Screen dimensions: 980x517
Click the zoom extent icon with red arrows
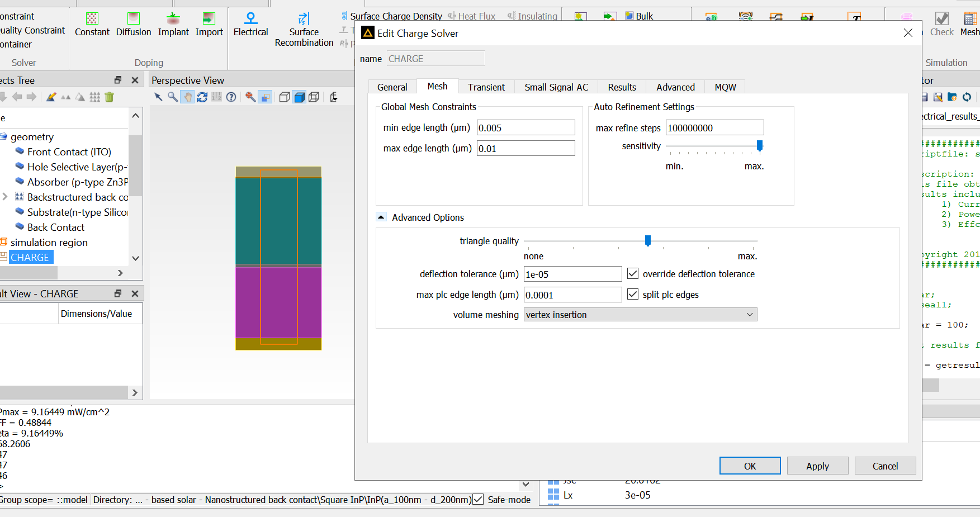point(250,97)
